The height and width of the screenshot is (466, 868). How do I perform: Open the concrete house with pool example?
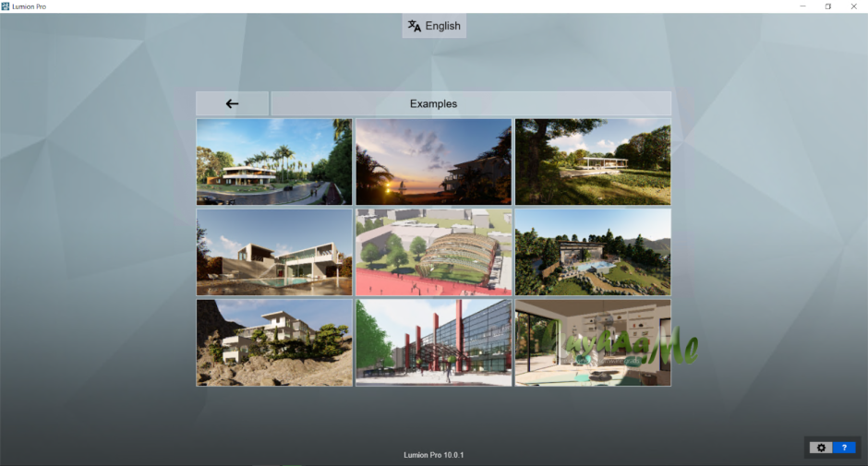point(274,252)
